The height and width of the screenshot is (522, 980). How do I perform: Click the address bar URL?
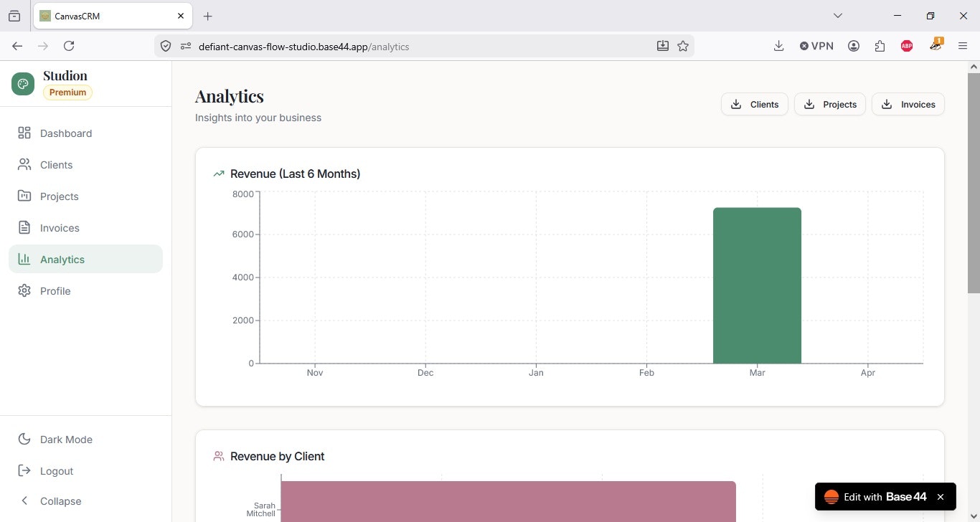click(303, 47)
